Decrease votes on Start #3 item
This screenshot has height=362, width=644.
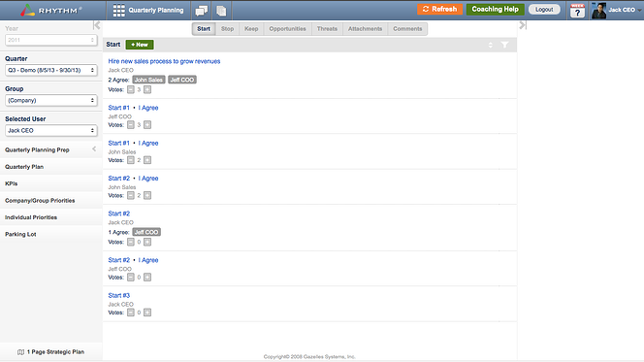131,313
